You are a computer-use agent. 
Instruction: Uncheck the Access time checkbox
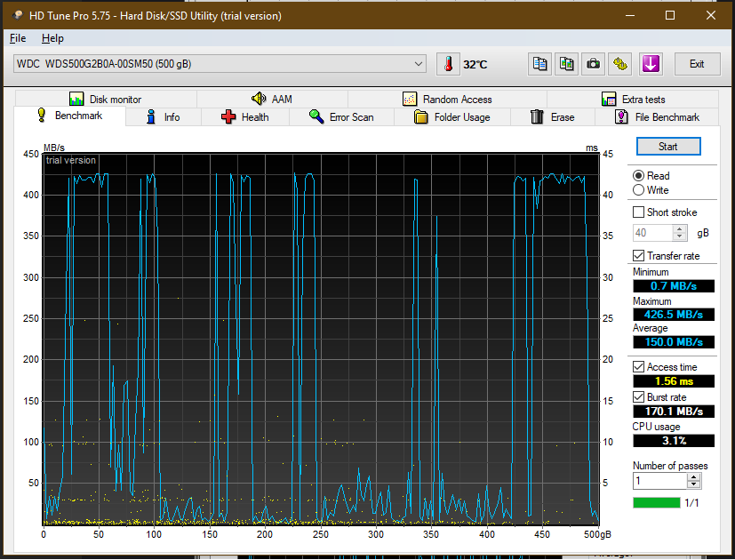[x=638, y=367]
